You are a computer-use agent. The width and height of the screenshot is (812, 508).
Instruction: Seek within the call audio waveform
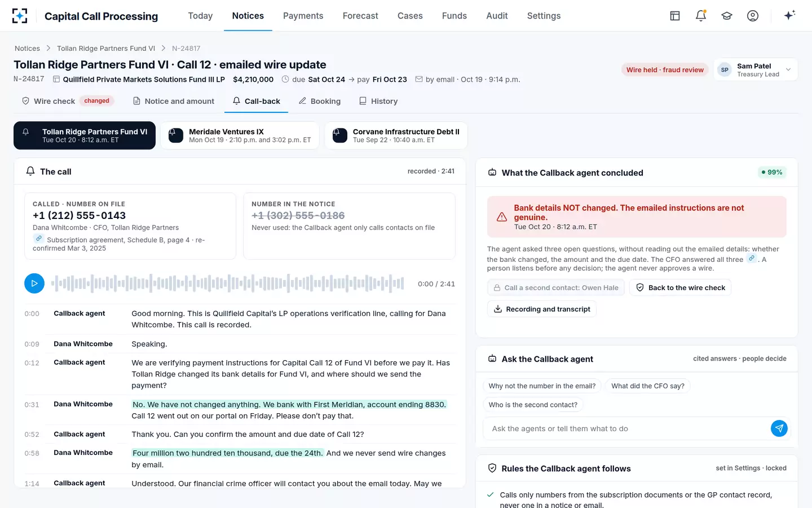[228, 283]
